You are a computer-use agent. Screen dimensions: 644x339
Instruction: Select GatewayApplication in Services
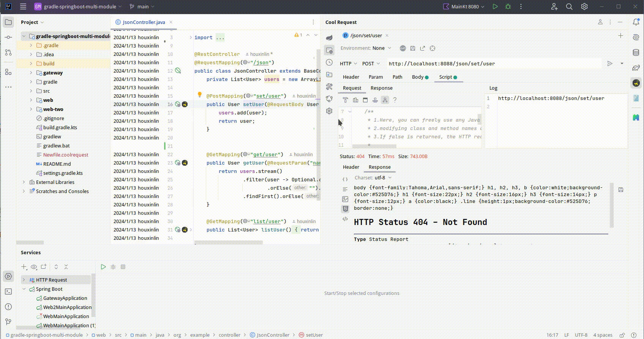(x=65, y=298)
